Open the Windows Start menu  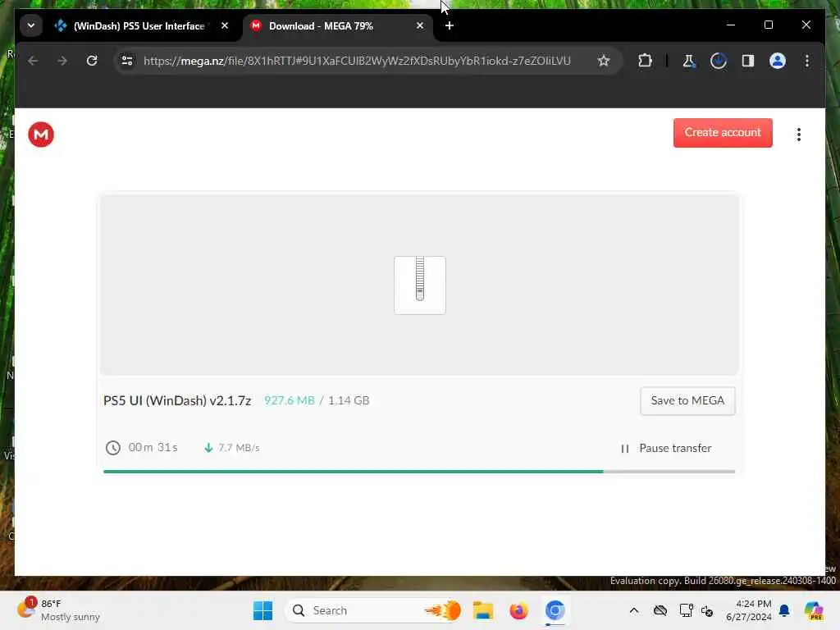[x=262, y=610]
